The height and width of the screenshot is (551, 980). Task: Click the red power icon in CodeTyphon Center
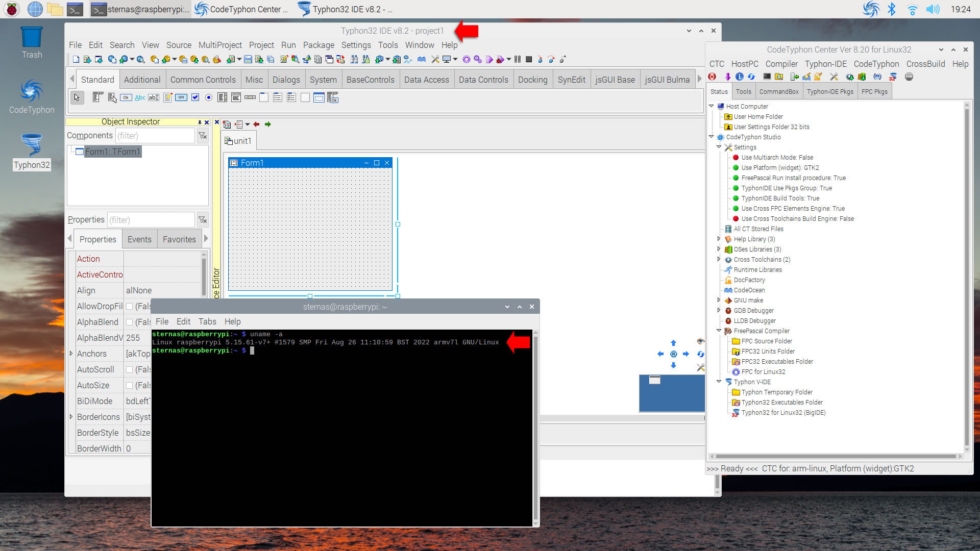712,77
